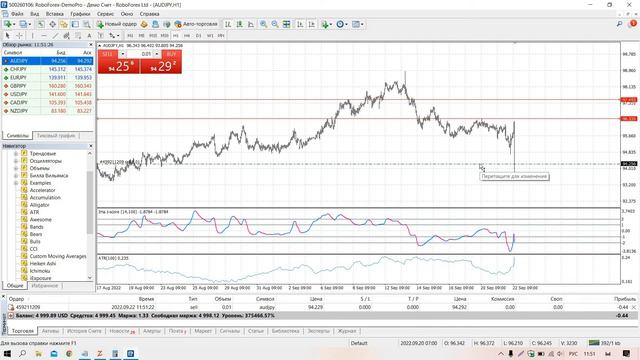
Task: Close the Market Watch panel
Action: 91,44
